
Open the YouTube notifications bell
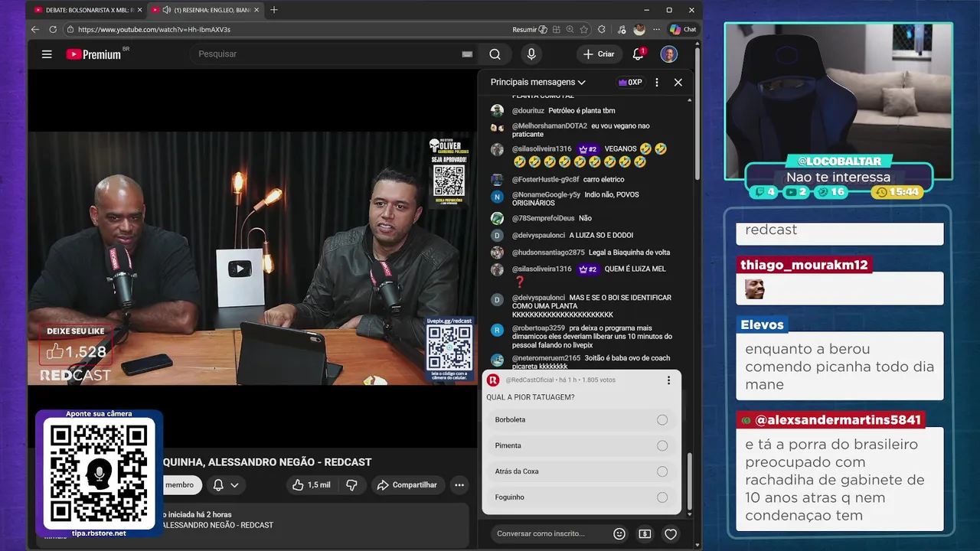click(x=639, y=54)
